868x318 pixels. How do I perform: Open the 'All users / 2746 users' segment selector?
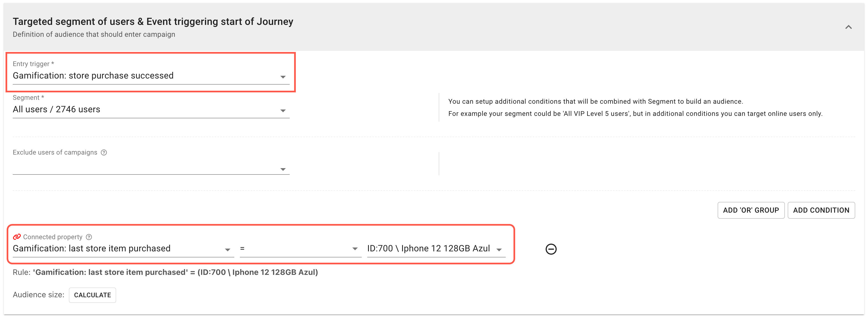[142, 110]
